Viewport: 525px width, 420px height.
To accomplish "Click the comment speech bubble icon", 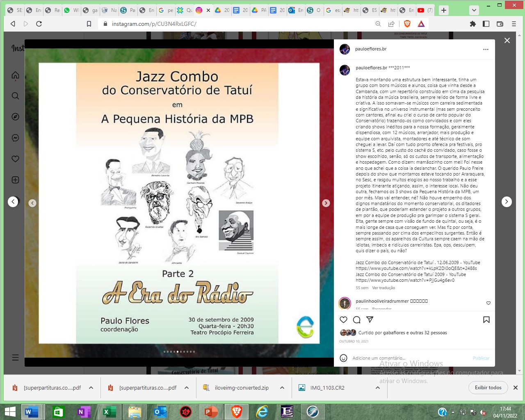I will [x=357, y=320].
